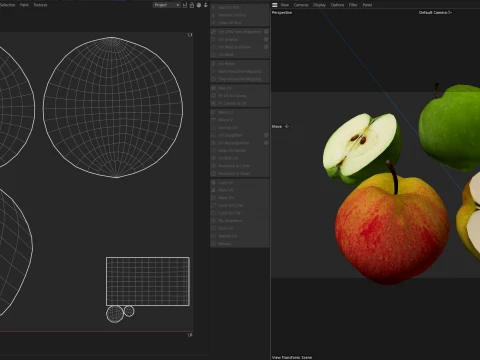Rotate UVs with Cycle UV CW
This screenshot has width=480, height=360.
[239, 213]
